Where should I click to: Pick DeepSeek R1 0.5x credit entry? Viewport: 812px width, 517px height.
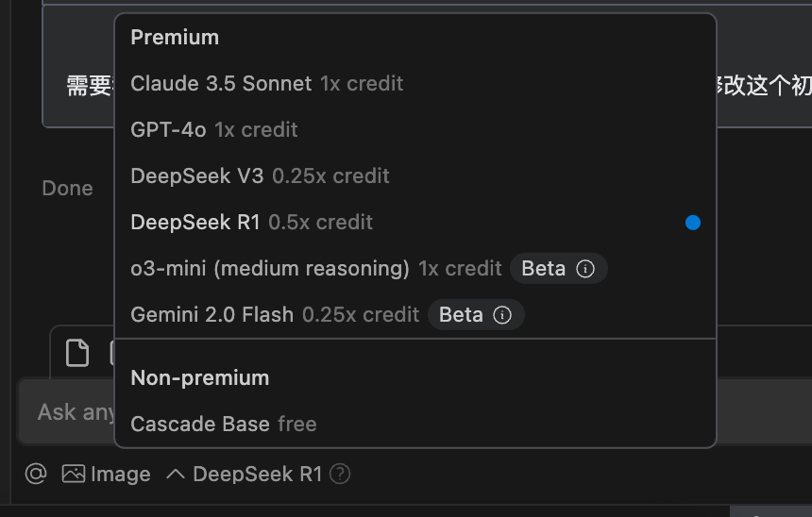click(415, 222)
